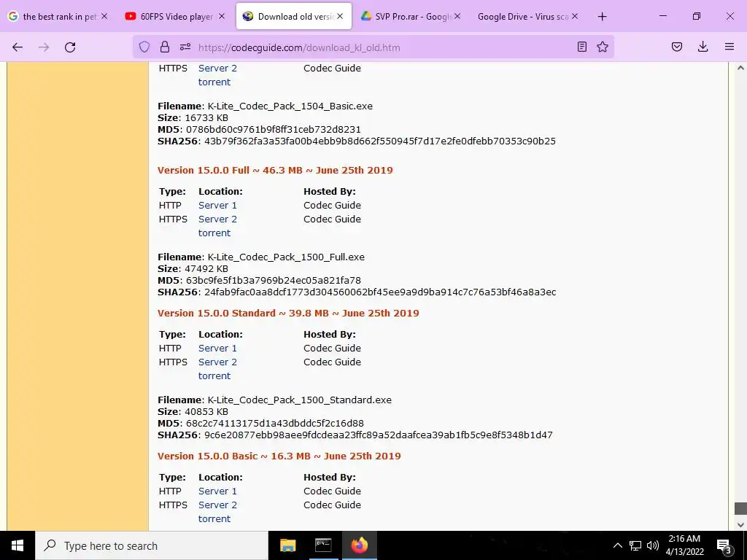Close the SVP Pro.rar tab
This screenshot has width=747, height=560.
tap(457, 16)
